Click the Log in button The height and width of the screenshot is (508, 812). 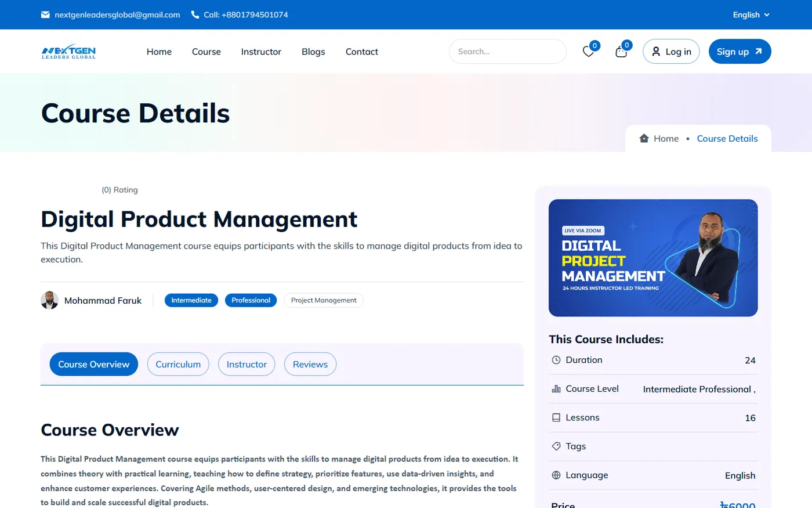coord(671,52)
